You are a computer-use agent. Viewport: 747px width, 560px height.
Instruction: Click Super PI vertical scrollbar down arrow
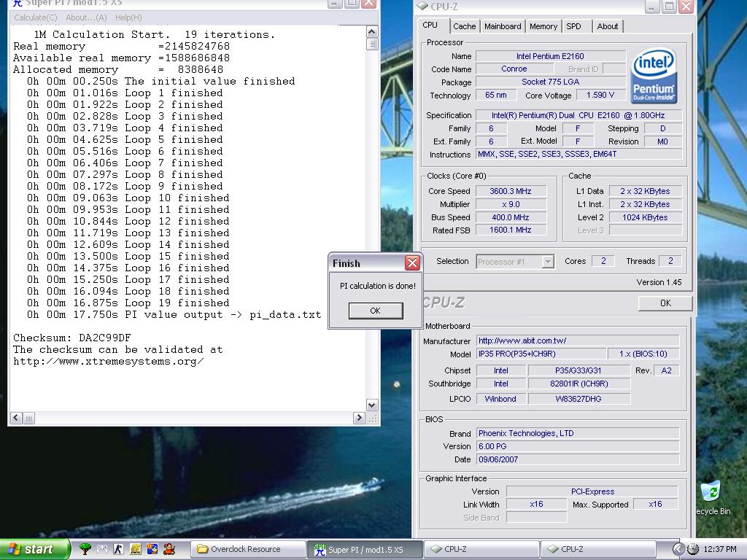tap(372, 405)
